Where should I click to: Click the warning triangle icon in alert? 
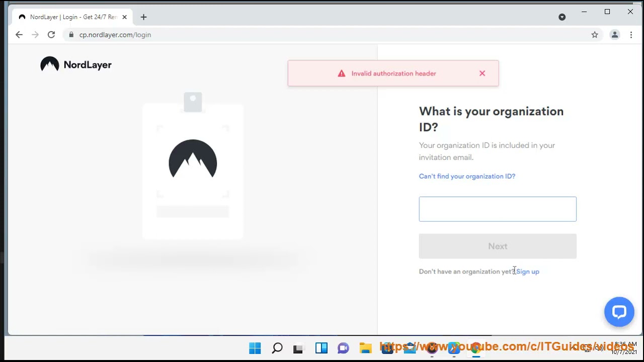[x=342, y=73]
